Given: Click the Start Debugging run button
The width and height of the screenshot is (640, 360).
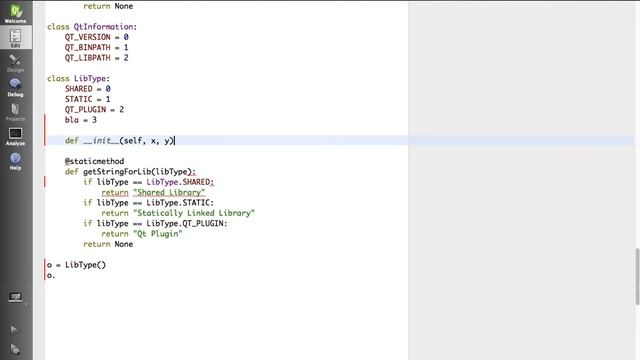Looking at the screenshot, I should (15, 349).
